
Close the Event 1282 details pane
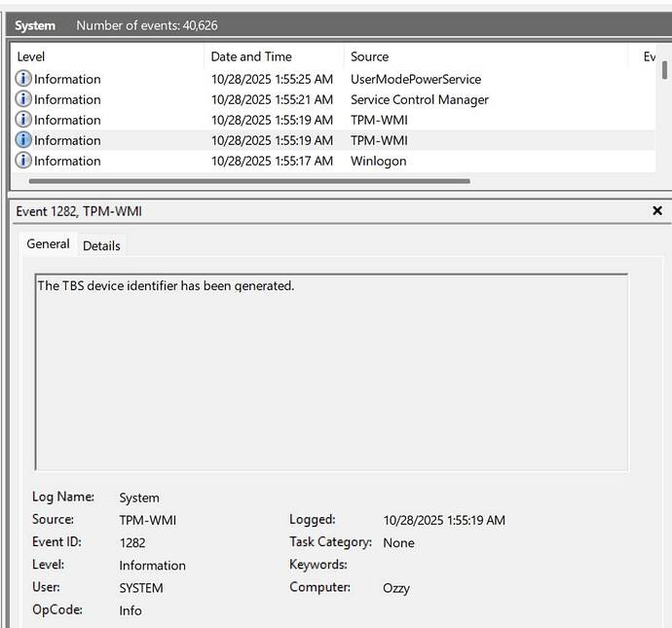pos(657,210)
